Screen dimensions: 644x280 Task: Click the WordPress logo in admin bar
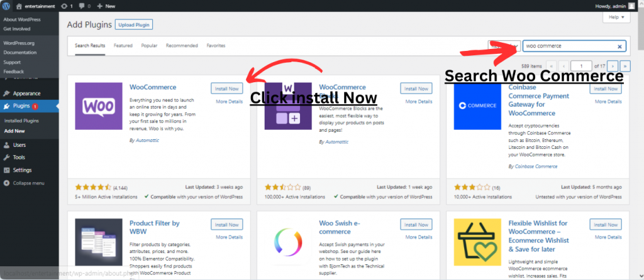(x=6, y=6)
